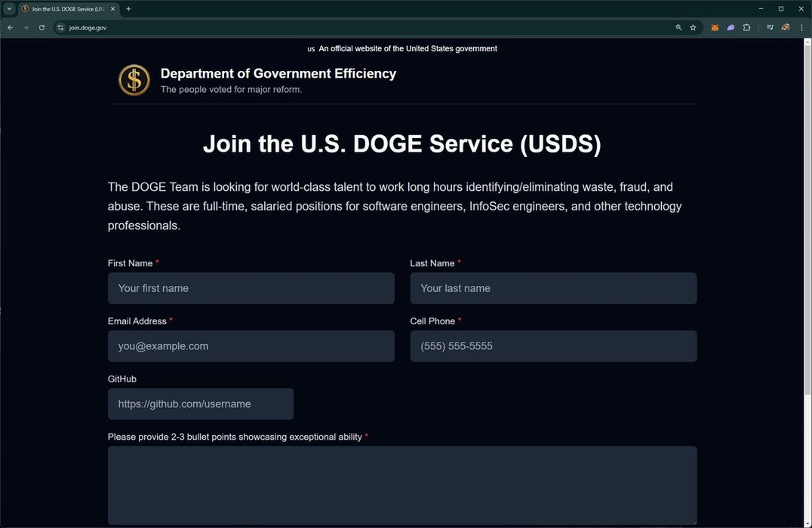Reload the join.doge.gov page

42,27
